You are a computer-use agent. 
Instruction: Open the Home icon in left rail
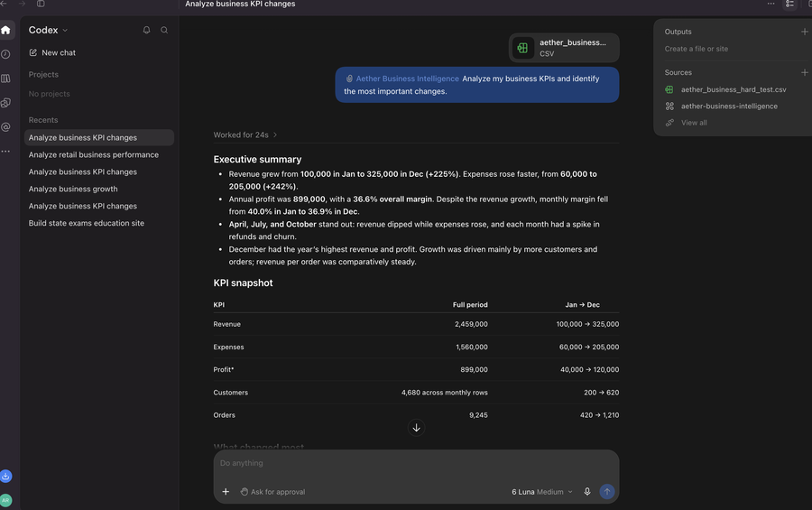[5, 30]
